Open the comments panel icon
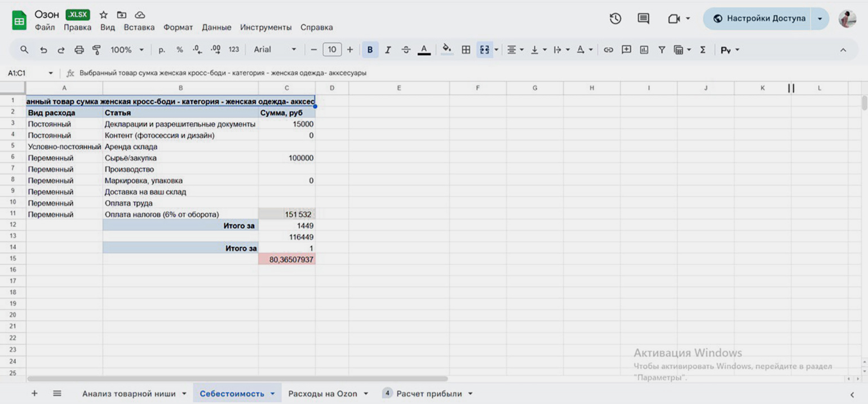Screen dimensions: 868x404 pyautogui.click(x=643, y=19)
